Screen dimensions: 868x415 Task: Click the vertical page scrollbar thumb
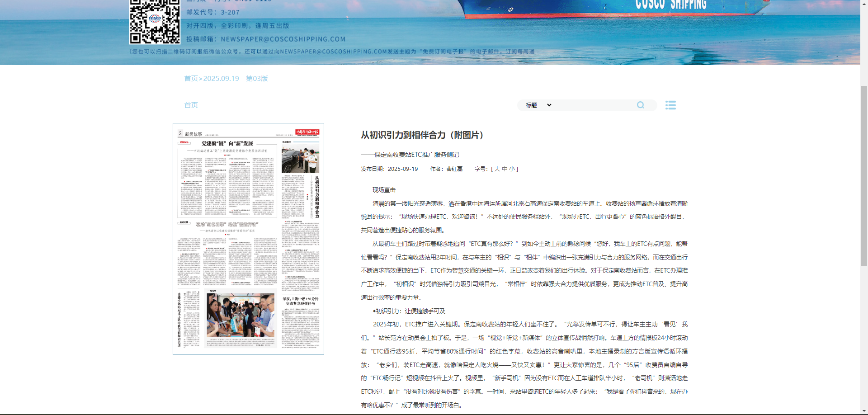[864, 176]
